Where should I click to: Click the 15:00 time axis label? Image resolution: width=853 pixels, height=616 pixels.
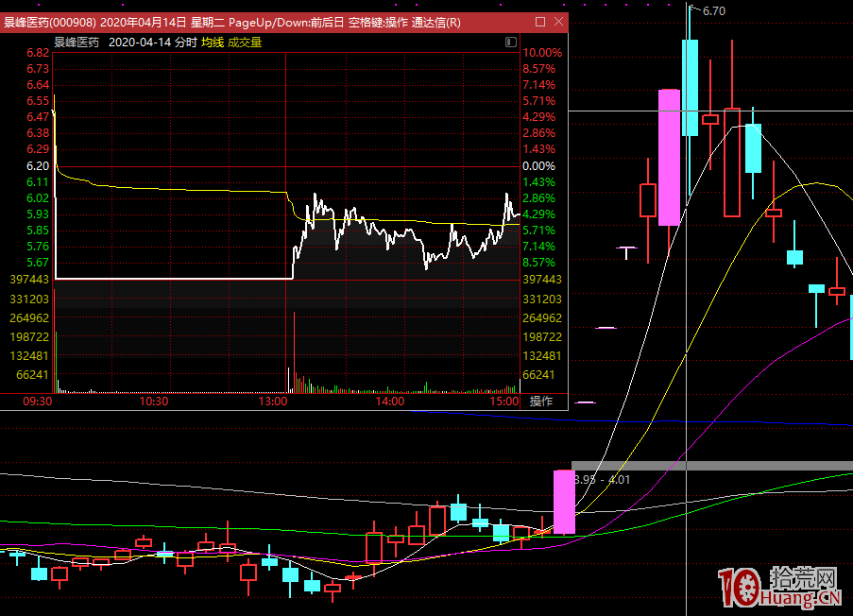pos(504,402)
